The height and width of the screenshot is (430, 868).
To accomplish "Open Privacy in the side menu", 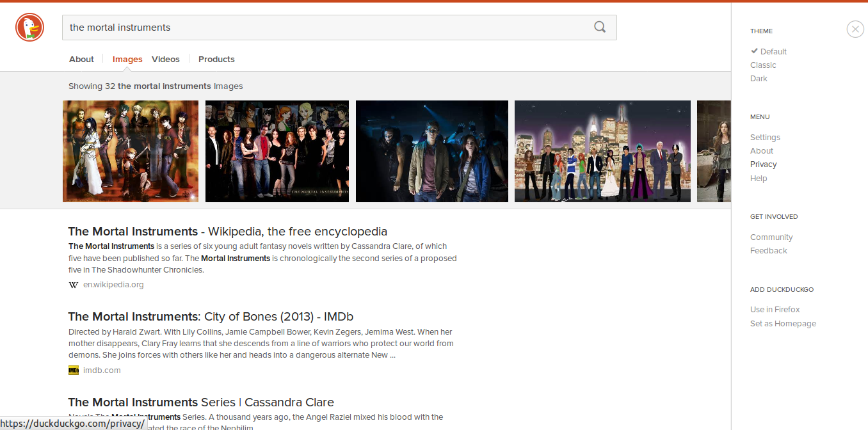I will tap(763, 164).
